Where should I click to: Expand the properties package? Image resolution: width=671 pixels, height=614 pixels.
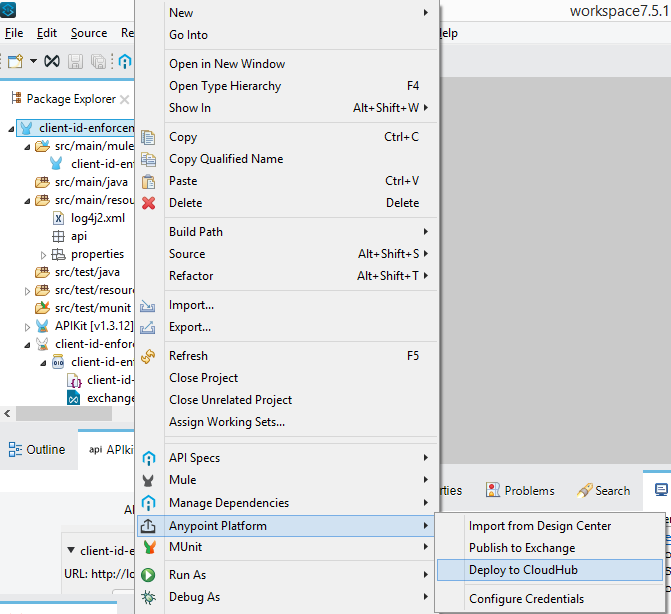click(43, 255)
